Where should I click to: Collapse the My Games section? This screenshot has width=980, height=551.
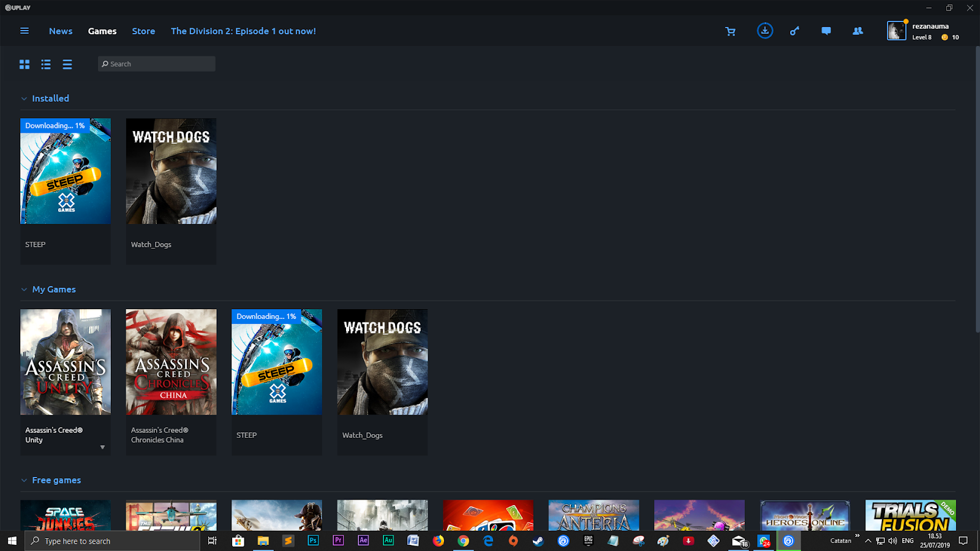click(24, 289)
